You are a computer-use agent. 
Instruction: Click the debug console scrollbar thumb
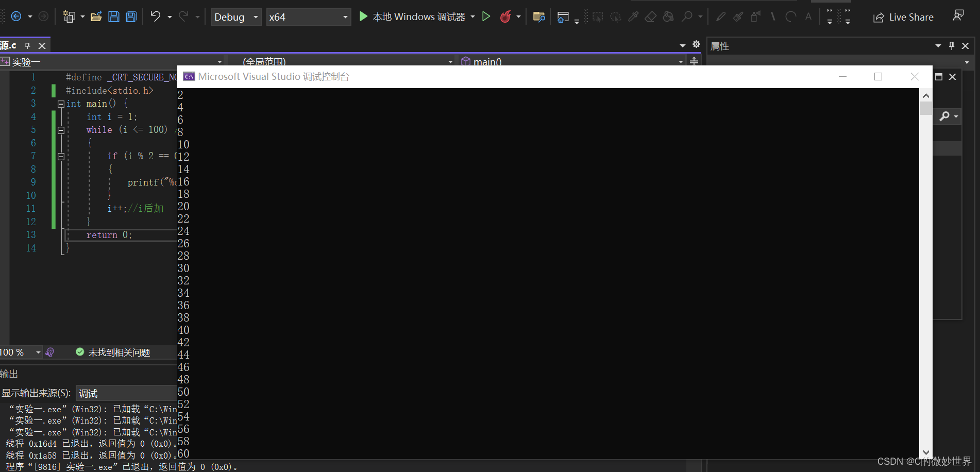pyautogui.click(x=926, y=108)
